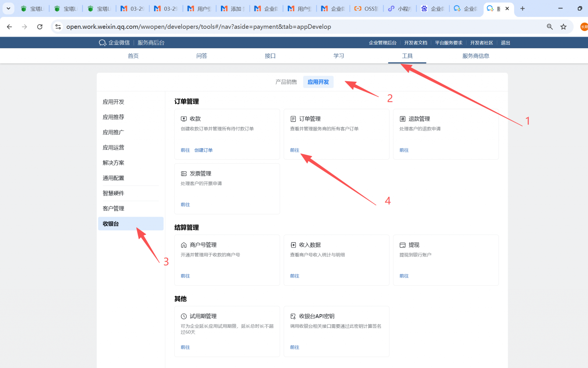Screen dimensions: 588x368
Task: Click the 订单管理 card icon
Action: [293, 119]
